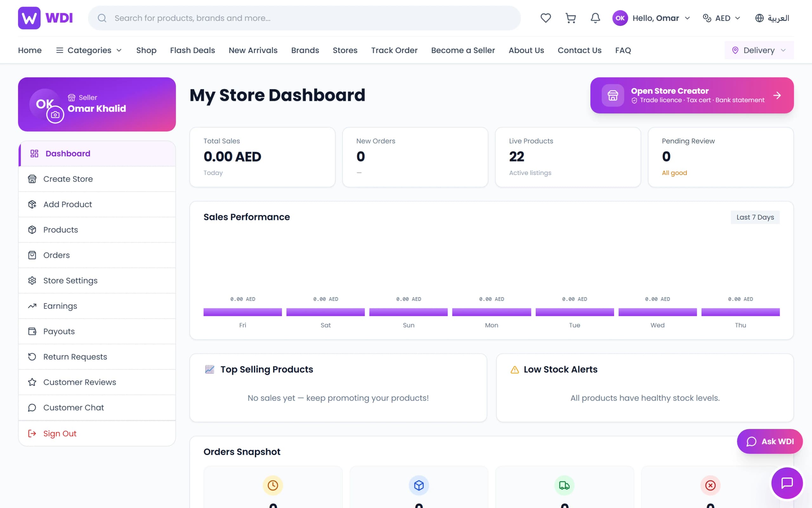The width and height of the screenshot is (812, 508).
Task: Focus the product search field
Action: point(304,18)
